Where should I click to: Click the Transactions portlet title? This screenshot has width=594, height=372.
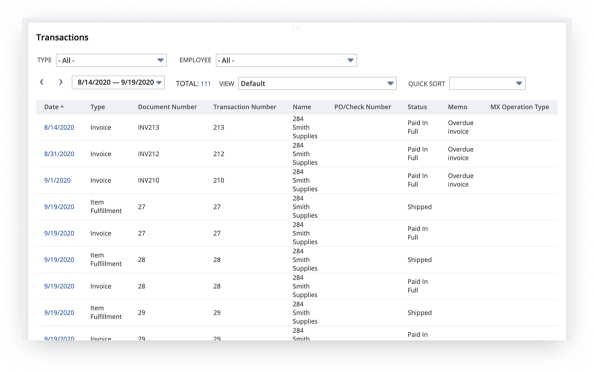pyautogui.click(x=62, y=37)
